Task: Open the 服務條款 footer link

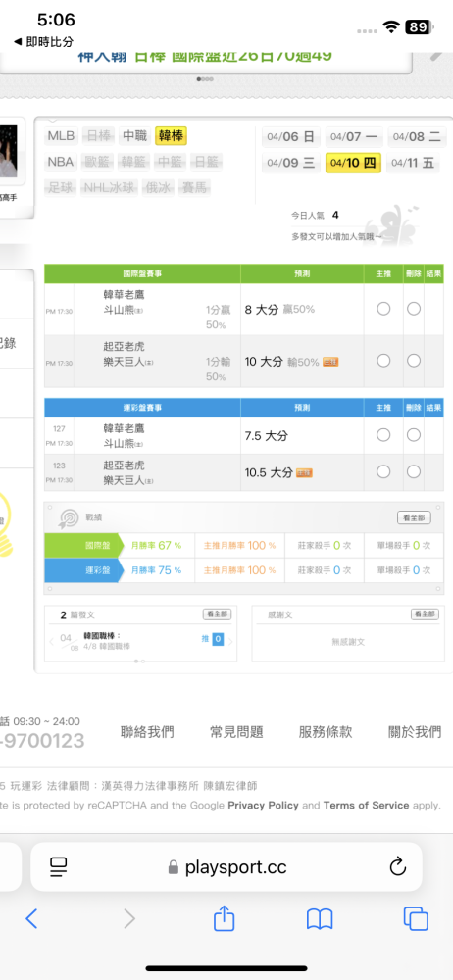Action: (x=326, y=732)
